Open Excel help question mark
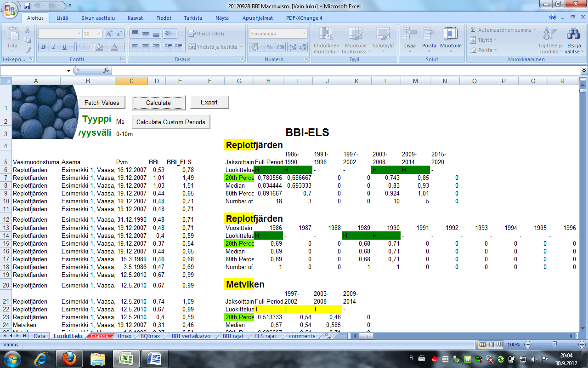 (553, 17)
